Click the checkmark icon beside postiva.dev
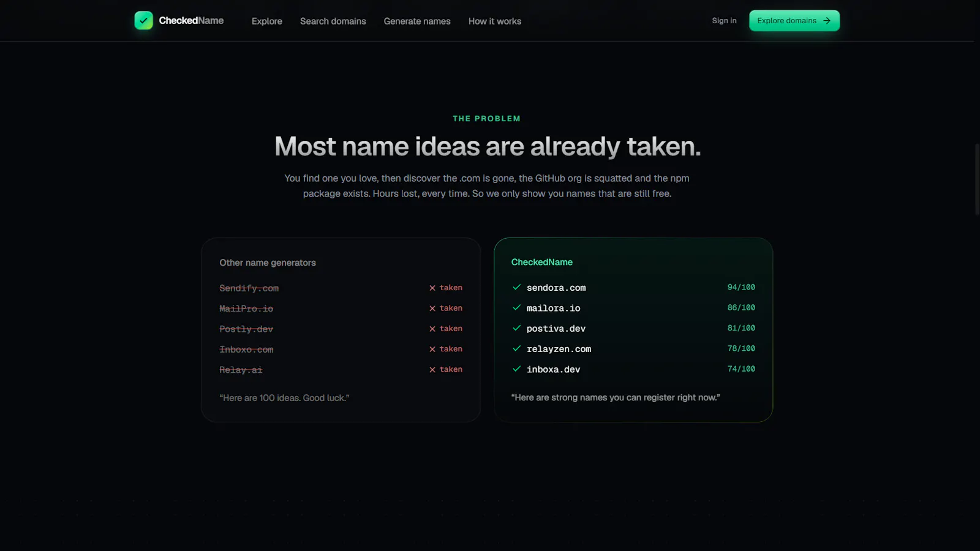 tap(516, 328)
